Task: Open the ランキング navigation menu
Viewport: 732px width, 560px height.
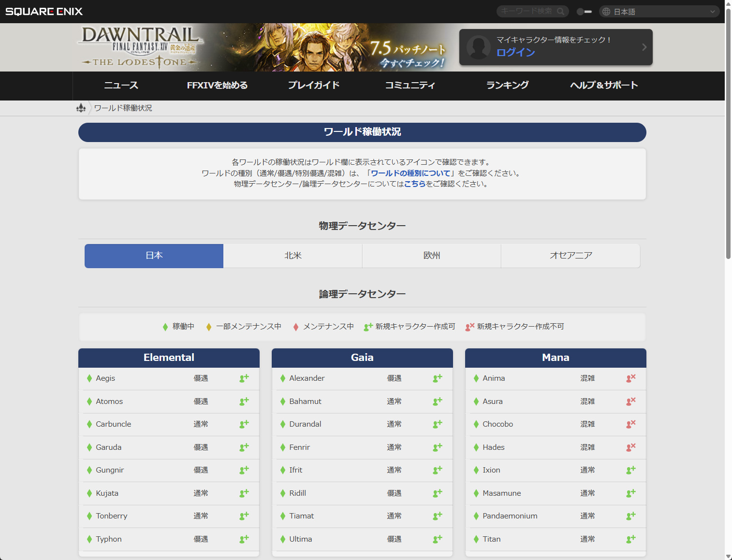Action: 507,86
